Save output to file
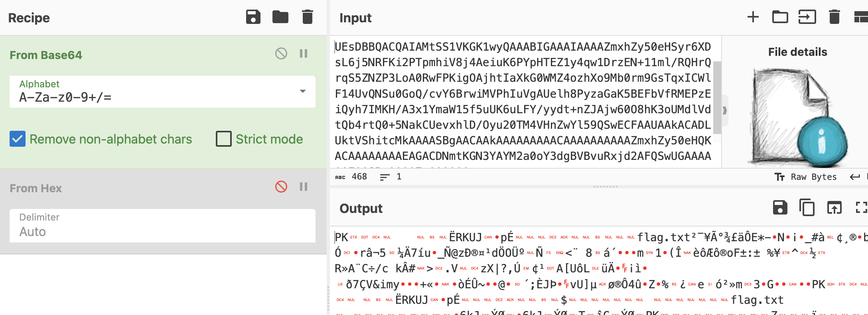The height and width of the screenshot is (315, 868). point(780,208)
